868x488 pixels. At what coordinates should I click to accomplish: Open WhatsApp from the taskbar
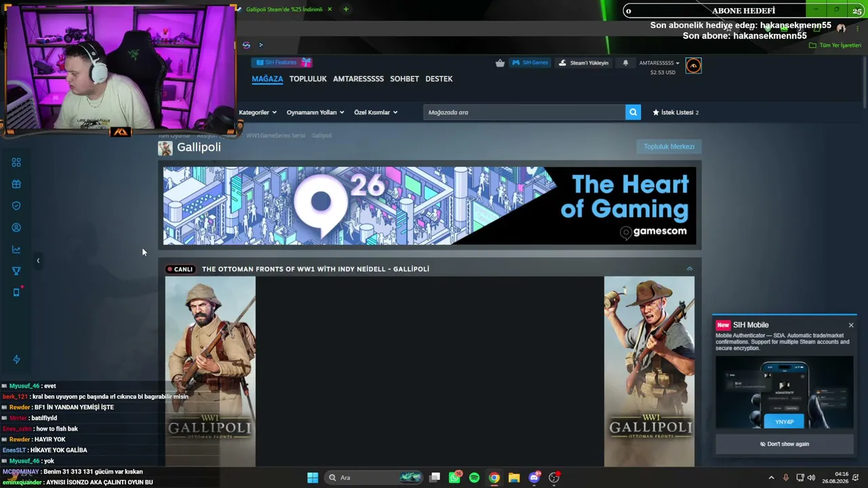pos(454,478)
